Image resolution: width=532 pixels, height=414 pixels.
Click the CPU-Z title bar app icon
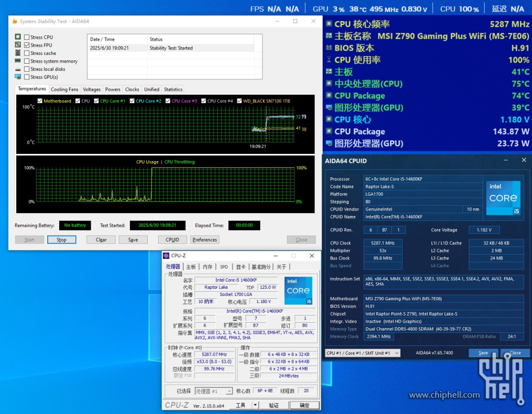[166, 255]
